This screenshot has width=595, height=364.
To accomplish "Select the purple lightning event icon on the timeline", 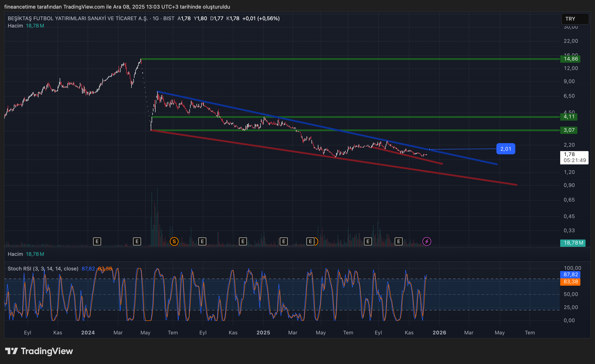I will pyautogui.click(x=427, y=241).
